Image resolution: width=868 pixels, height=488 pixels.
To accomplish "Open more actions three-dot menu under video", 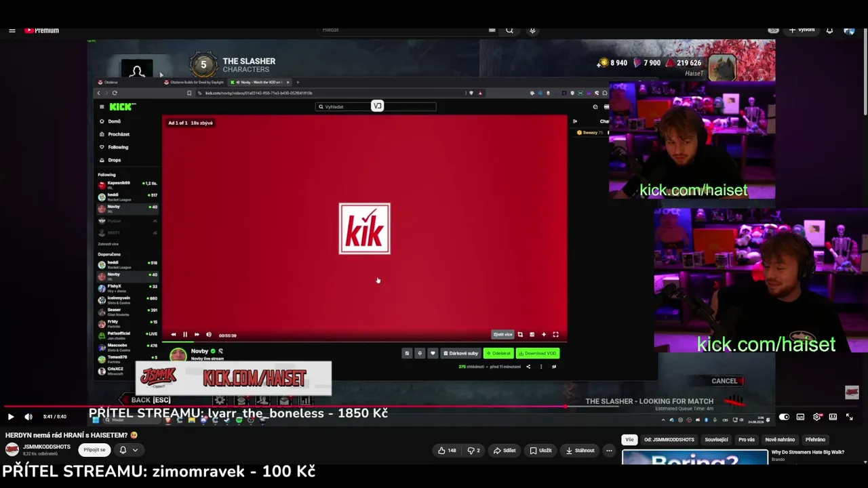I will (609, 450).
